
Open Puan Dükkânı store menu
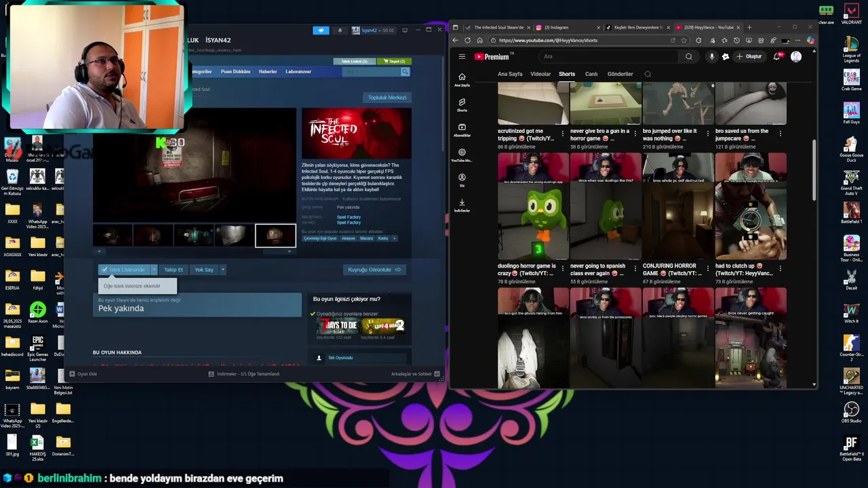(235, 71)
